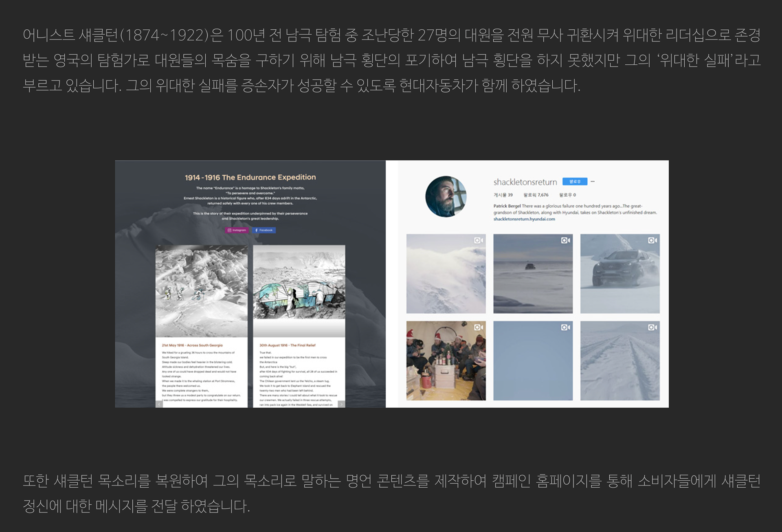The image size is (782, 532).
Task: Open the distant car on ice post
Action: pyautogui.click(x=533, y=274)
